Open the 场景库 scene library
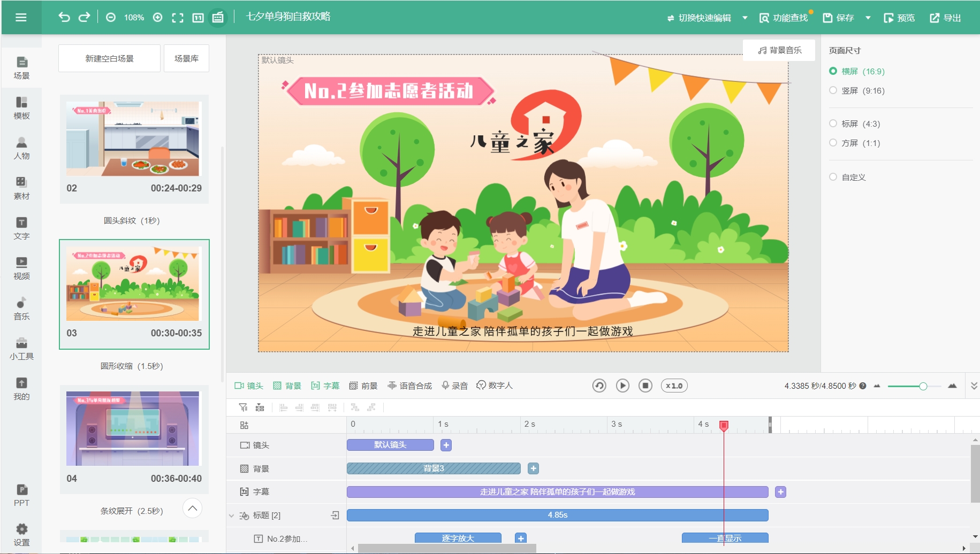 [x=186, y=58]
